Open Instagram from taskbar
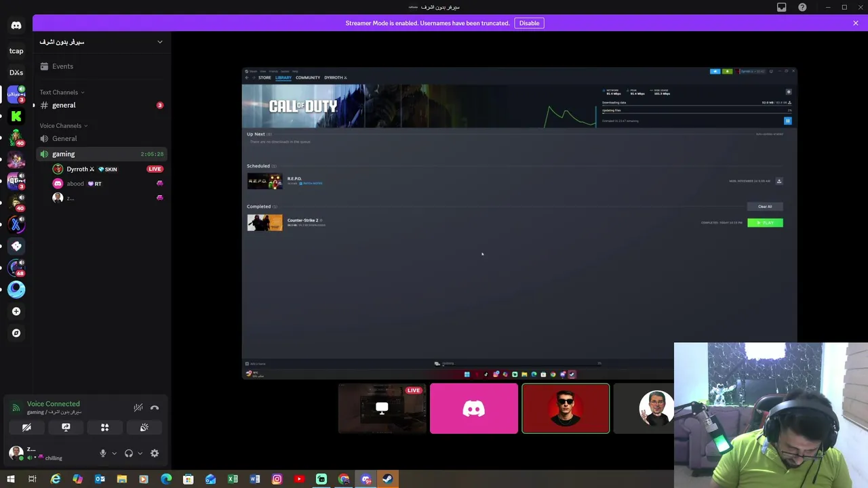This screenshot has height=488, width=868. point(277,479)
